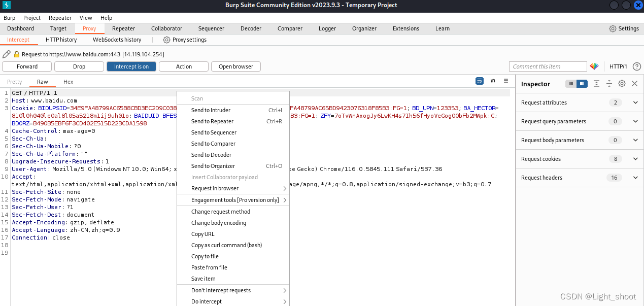The height and width of the screenshot is (306, 644).
Task: Choose Send to Comparer menu entry
Action: click(233, 144)
